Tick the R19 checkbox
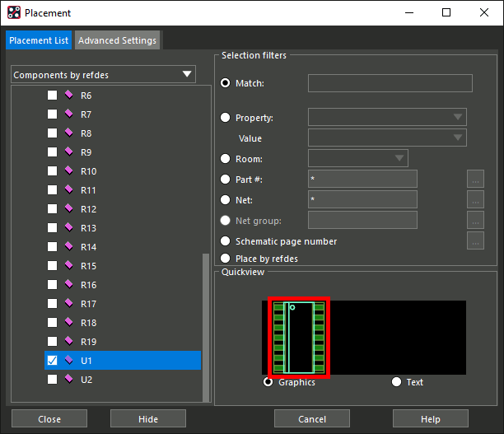Image resolution: width=504 pixels, height=434 pixels. [x=52, y=342]
